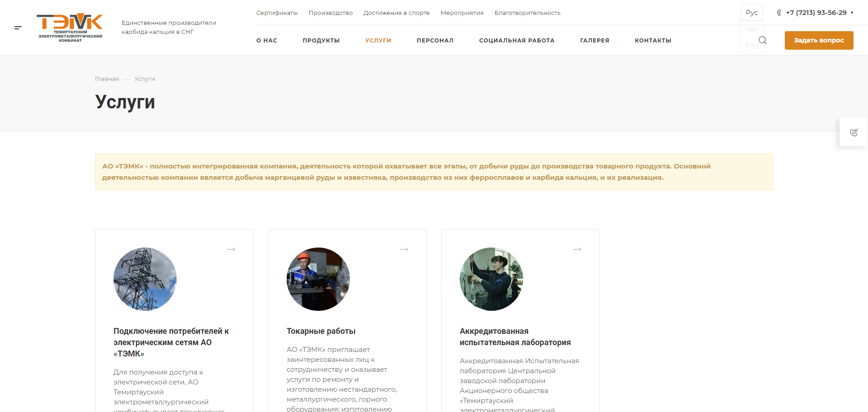Open Достижения в спорте link
The image size is (868, 412).
click(396, 13)
